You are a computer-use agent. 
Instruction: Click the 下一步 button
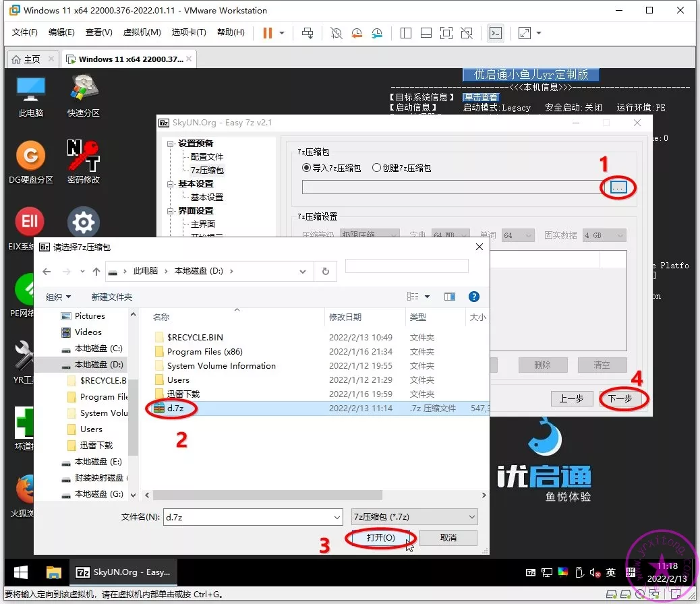click(620, 398)
